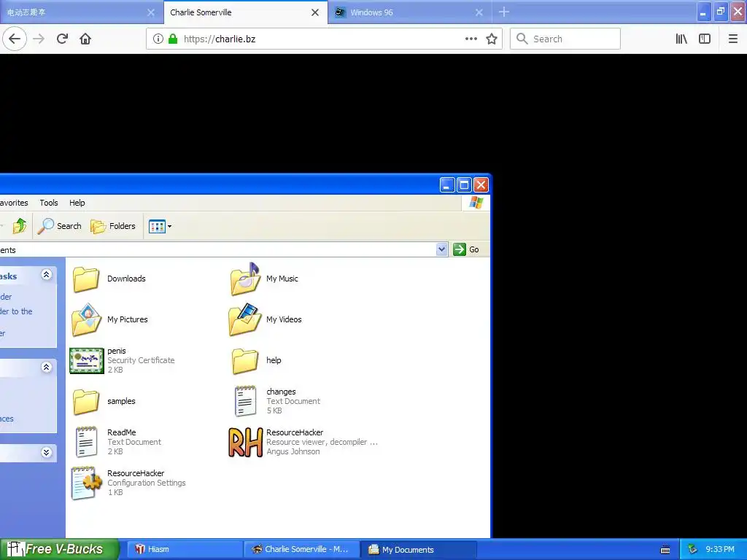Click the network tray icon near clock
The width and height of the screenshot is (747, 560).
point(692,550)
